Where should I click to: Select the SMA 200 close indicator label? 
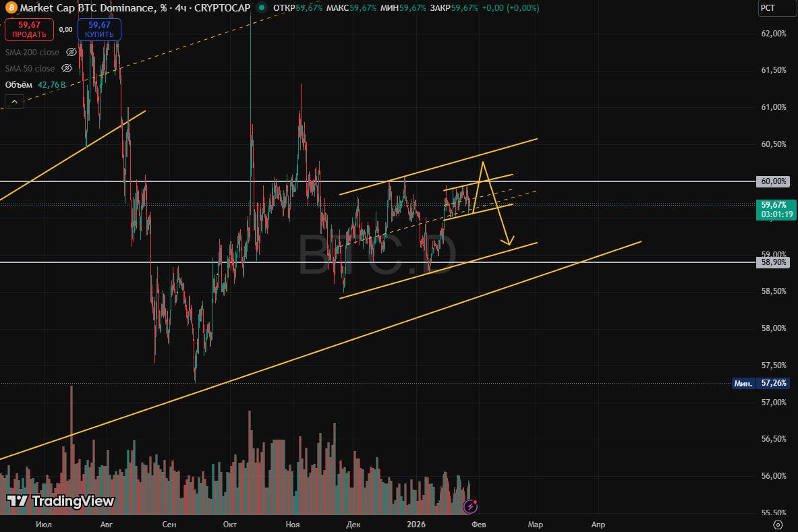click(x=32, y=52)
